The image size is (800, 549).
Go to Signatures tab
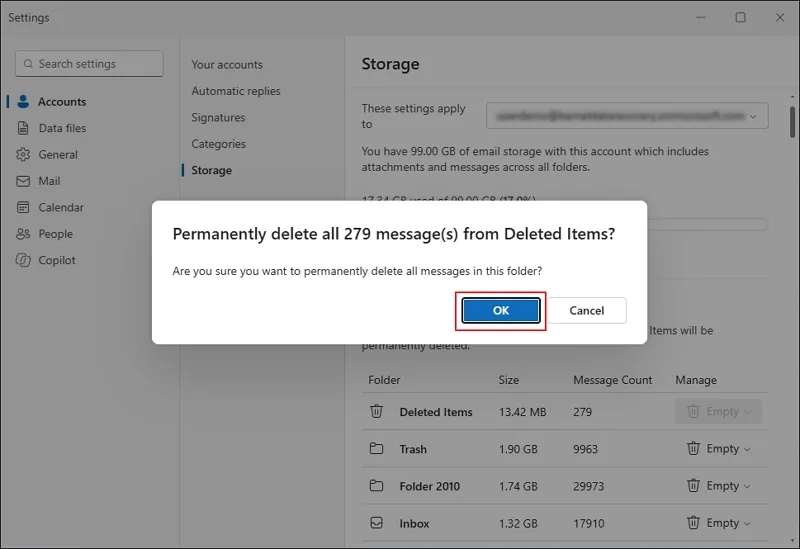coord(218,118)
